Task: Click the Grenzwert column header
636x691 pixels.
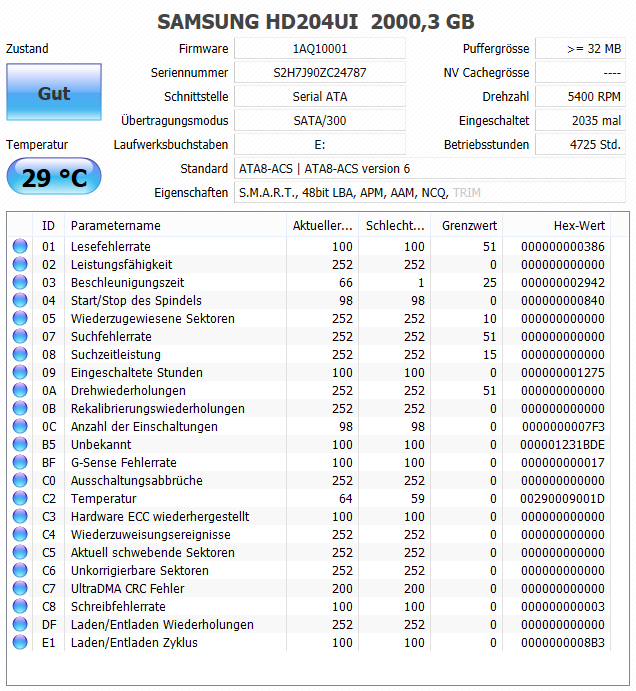Action: (x=467, y=226)
